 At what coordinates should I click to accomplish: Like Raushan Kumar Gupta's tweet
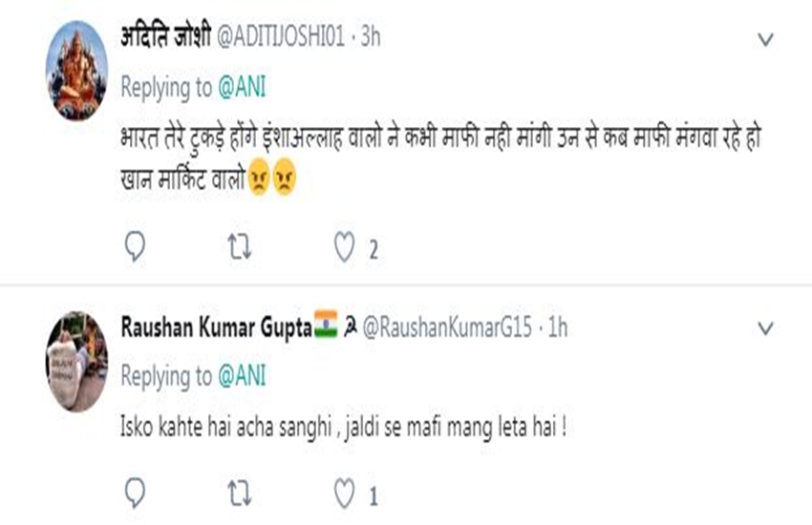pyautogui.click(x=344, y=494)
